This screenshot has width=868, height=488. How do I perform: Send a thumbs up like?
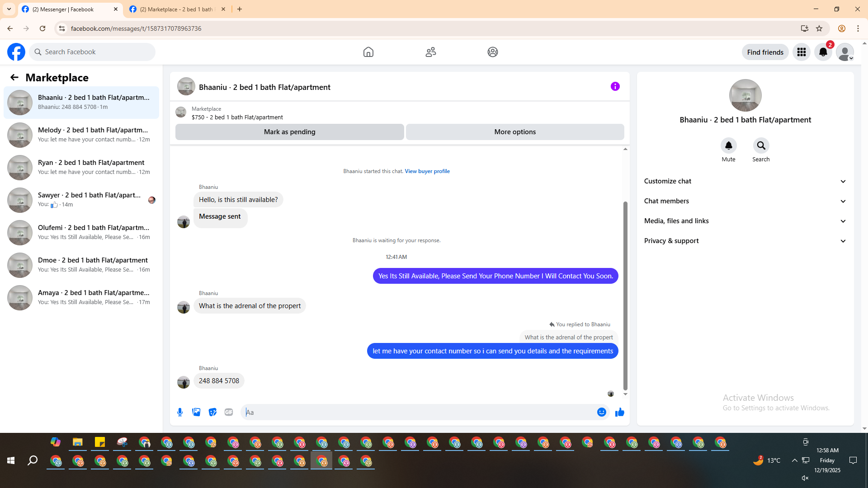[619, 412]
